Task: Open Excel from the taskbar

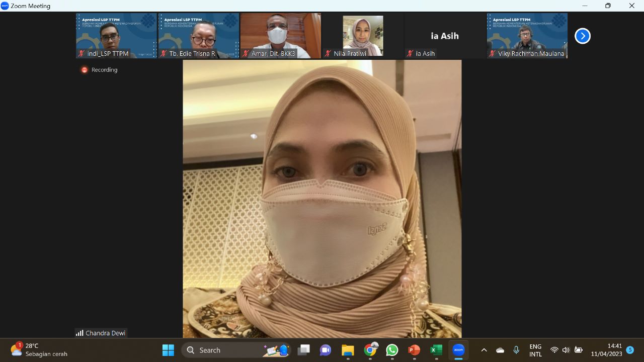Action: tap(436, 350)
